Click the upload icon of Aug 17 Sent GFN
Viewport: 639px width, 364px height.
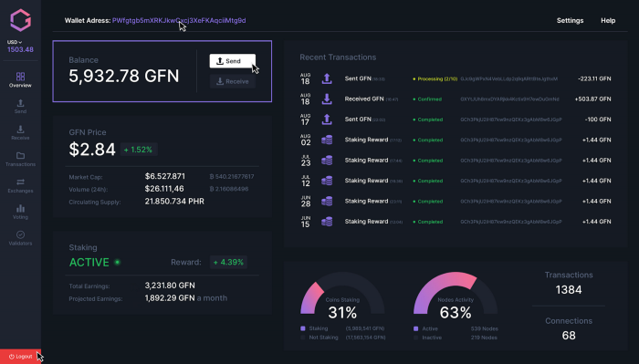327,120
